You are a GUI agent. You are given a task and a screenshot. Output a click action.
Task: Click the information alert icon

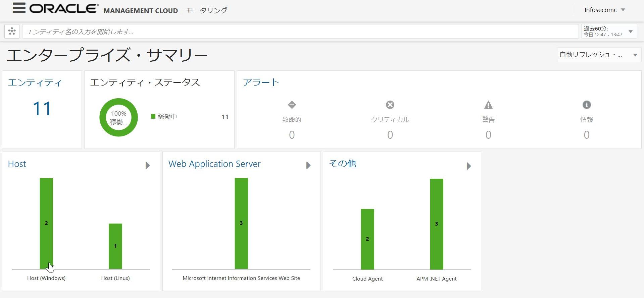[587, 105]
